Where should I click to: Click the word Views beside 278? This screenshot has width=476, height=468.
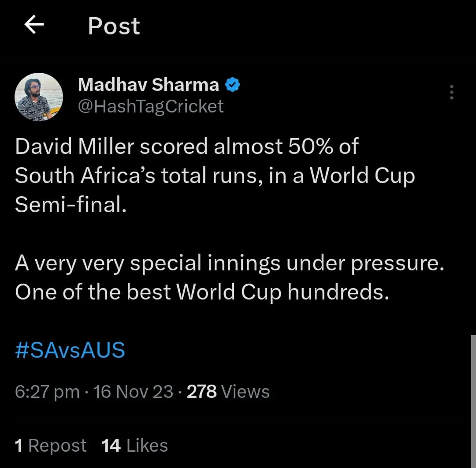tap(245, 391)
